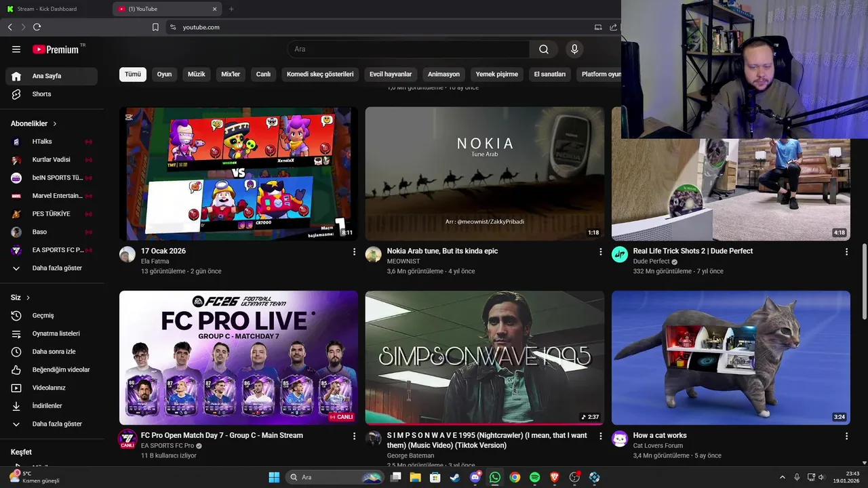Open the Ela Fatma channel avatar
Image resolution: width=868 pixels, height=488 pixels.
127,254
